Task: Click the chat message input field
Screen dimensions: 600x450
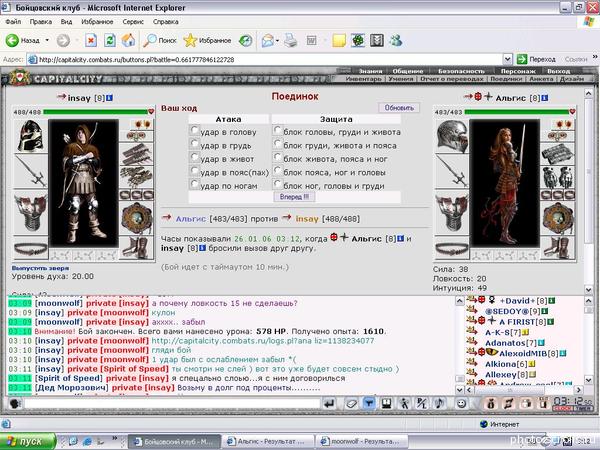Action: click(172, 403)
